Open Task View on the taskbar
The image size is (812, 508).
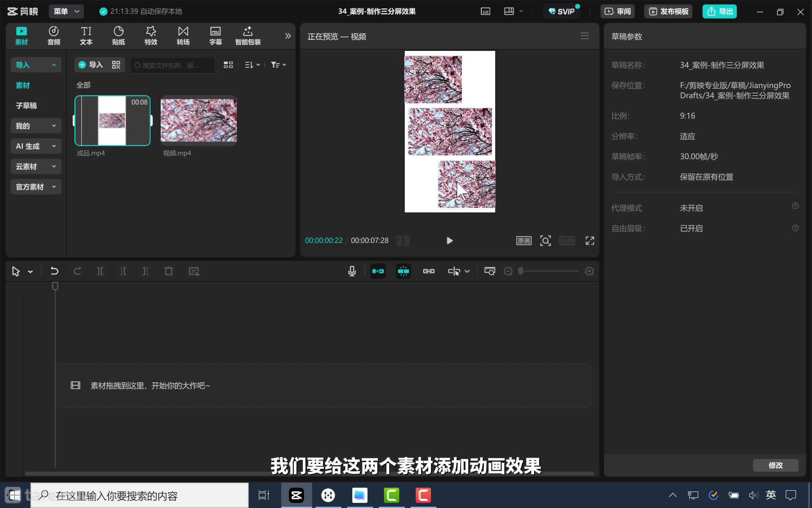click(264, 495)
